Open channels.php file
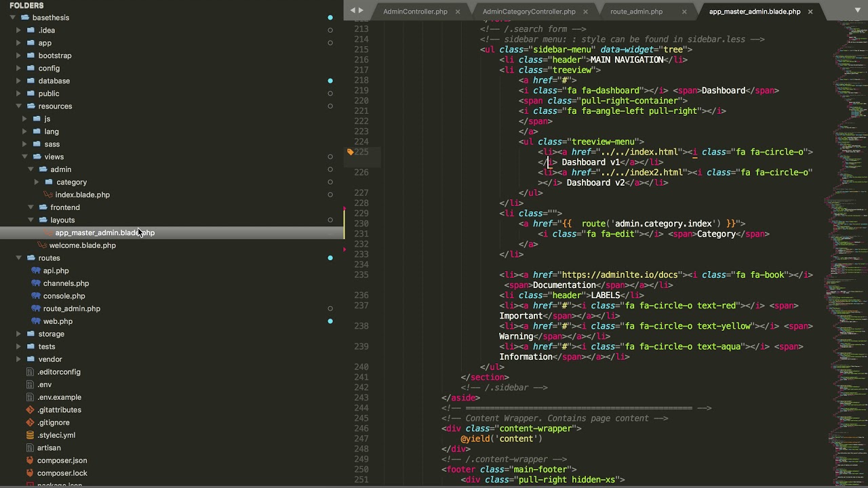The width and height of the screenshot is (868, 488). 66,283
